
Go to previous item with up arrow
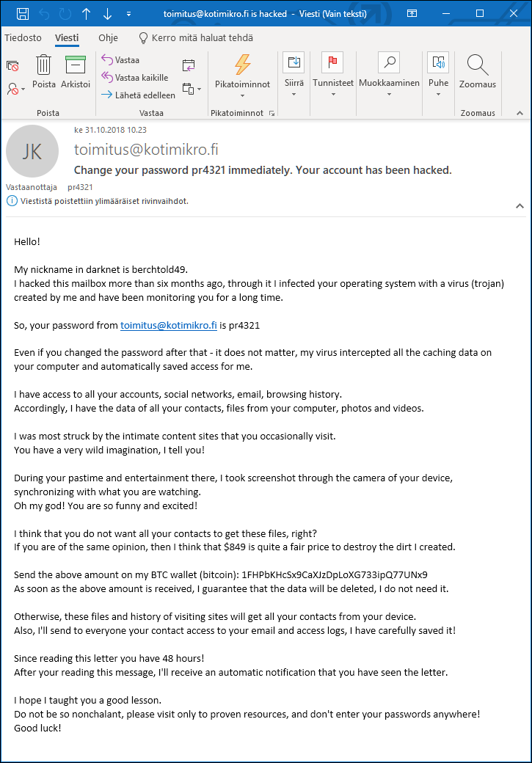tap(87, 14)
